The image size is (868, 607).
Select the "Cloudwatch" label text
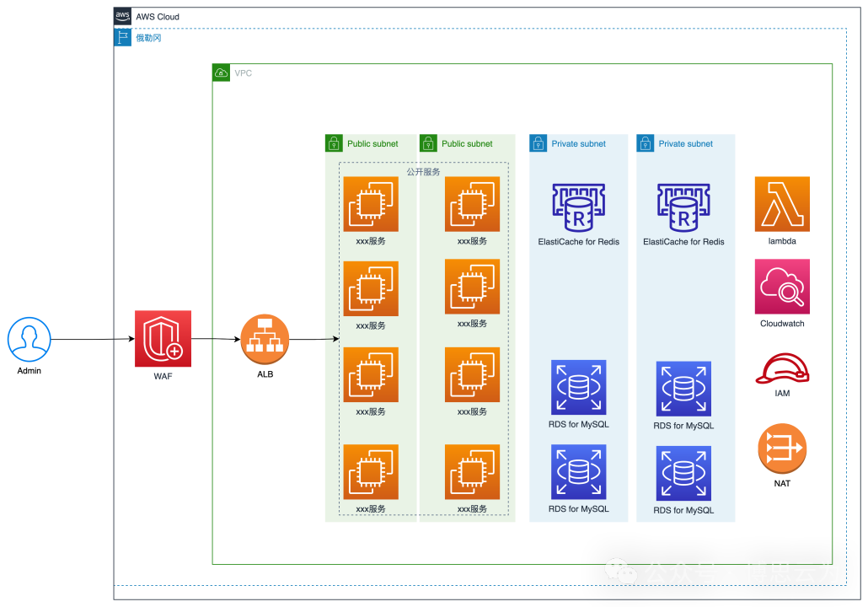(782, 324)
